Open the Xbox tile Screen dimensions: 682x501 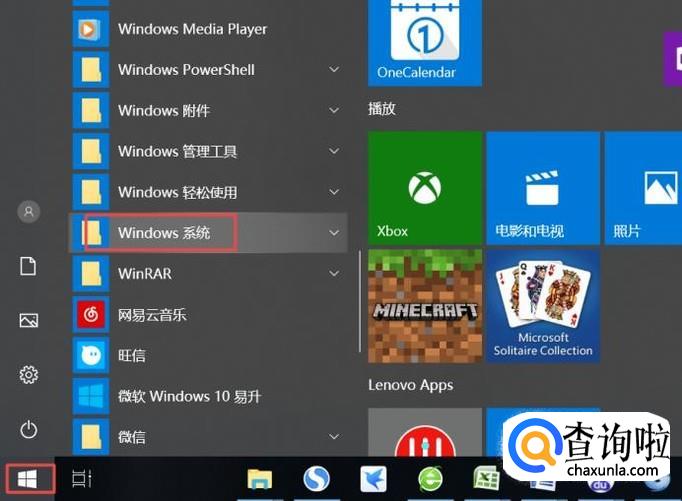coord(425,188)
